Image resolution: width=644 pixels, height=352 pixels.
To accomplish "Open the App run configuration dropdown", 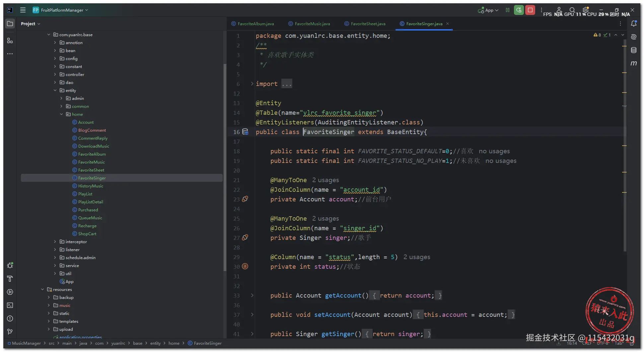I will click(x=488, y=10).
